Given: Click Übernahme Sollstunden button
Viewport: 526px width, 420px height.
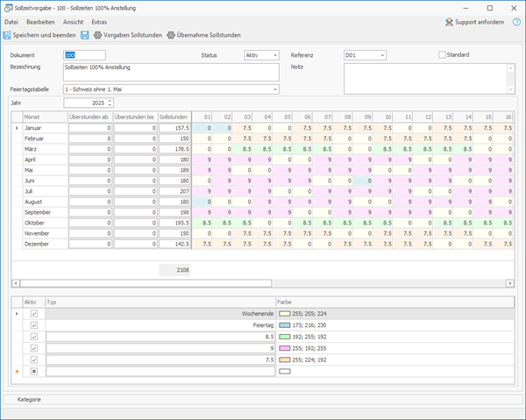Looking at the screenshot, I should [x=204, y=35].
